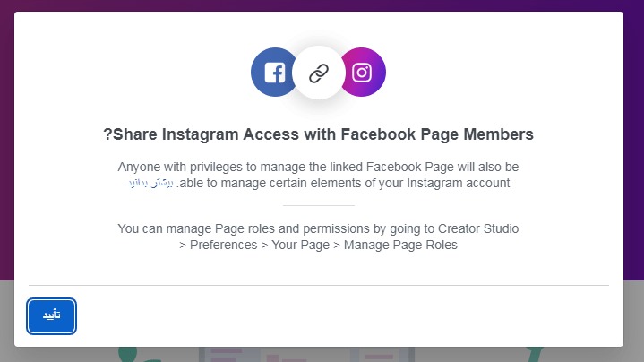Click the Share Instagram Access heading
The height and width of the screenshot is (362, 644).
(x=318, y=134)
